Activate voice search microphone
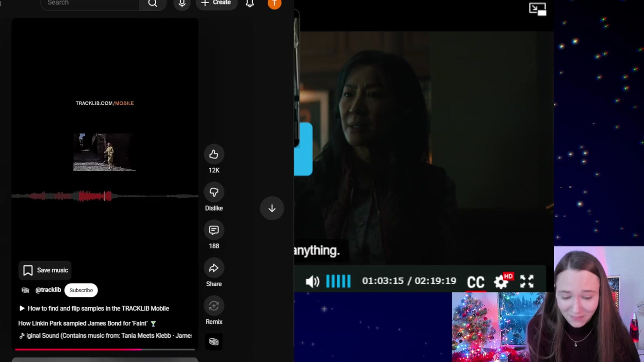 click(x=182, y=3)
